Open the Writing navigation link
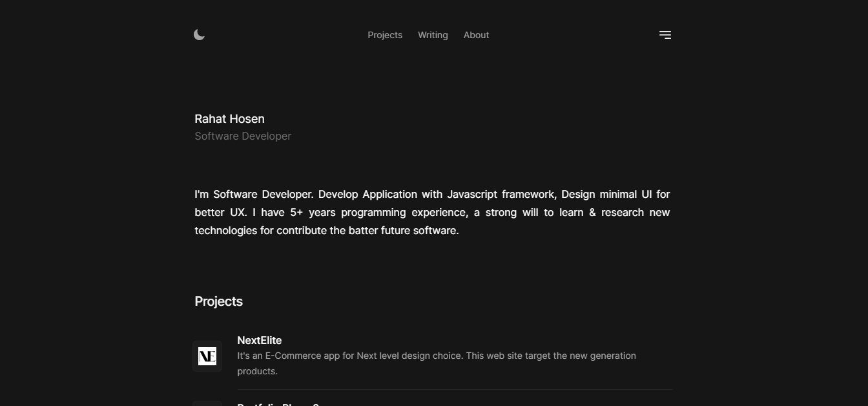The image size is (868, 406). 433,35
